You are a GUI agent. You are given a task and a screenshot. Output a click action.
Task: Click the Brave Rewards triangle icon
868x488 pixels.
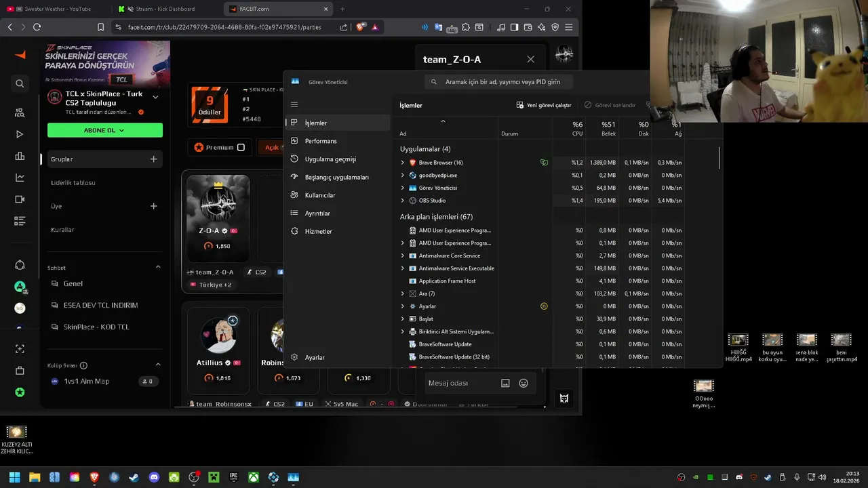pos(375,27)
